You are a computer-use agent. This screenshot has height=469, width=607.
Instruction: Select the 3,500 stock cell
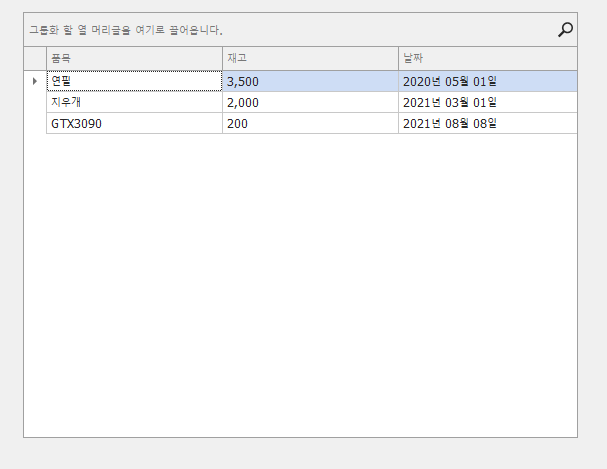[310, 81]
